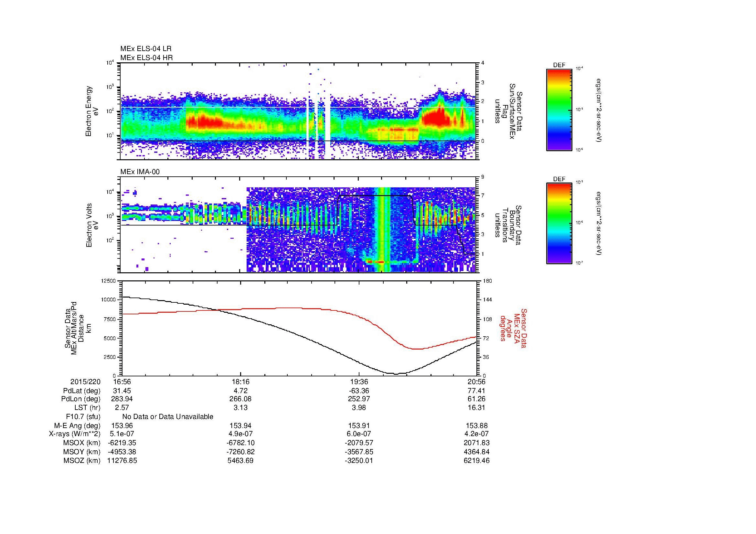
Task: Click the 'X-rays (W/m**2)' row label
Action: [75, 434]
